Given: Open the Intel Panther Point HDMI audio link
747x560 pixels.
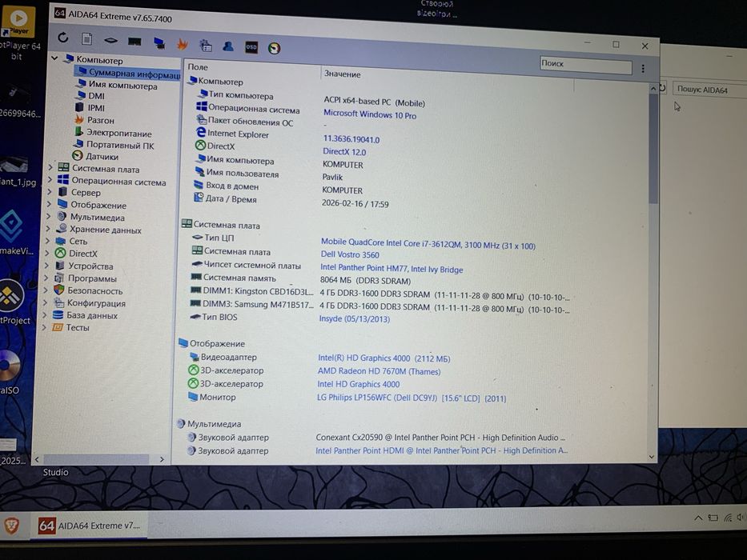Looking at the screenshot, I should point(441,450).
